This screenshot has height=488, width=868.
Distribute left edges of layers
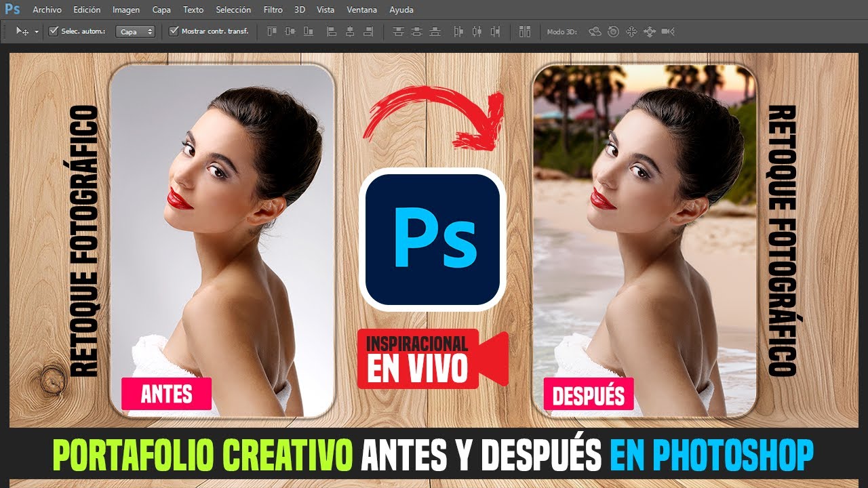[458, 31]
